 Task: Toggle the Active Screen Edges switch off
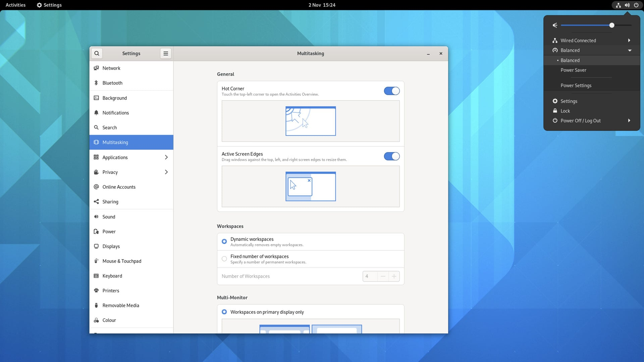(x=391, y=156)
